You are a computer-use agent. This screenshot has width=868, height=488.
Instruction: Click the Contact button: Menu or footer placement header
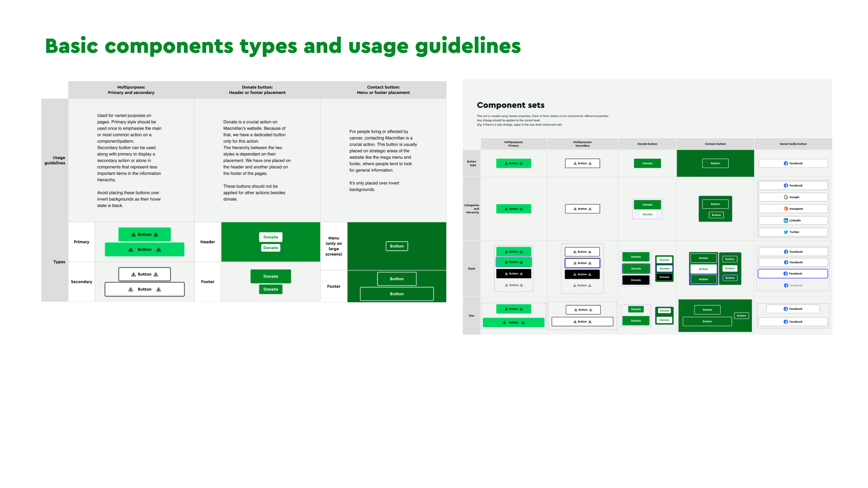click(x=383, y=90)
